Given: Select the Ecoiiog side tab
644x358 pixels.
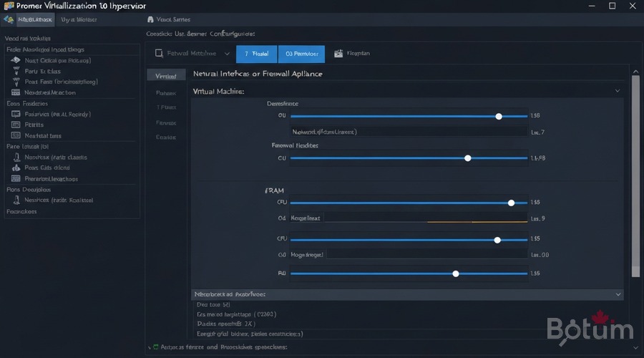Looking at the screenshot, I should coord(166,137).
